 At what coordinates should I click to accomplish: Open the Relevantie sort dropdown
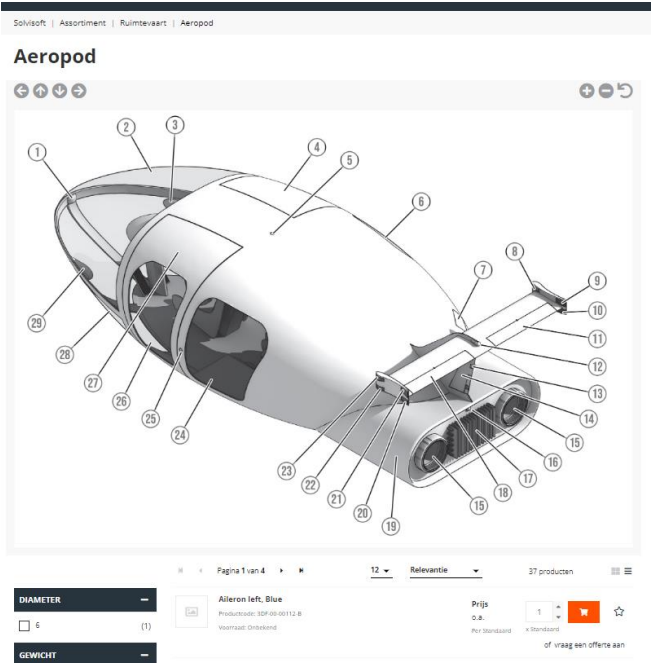click(x=445, y=570)
